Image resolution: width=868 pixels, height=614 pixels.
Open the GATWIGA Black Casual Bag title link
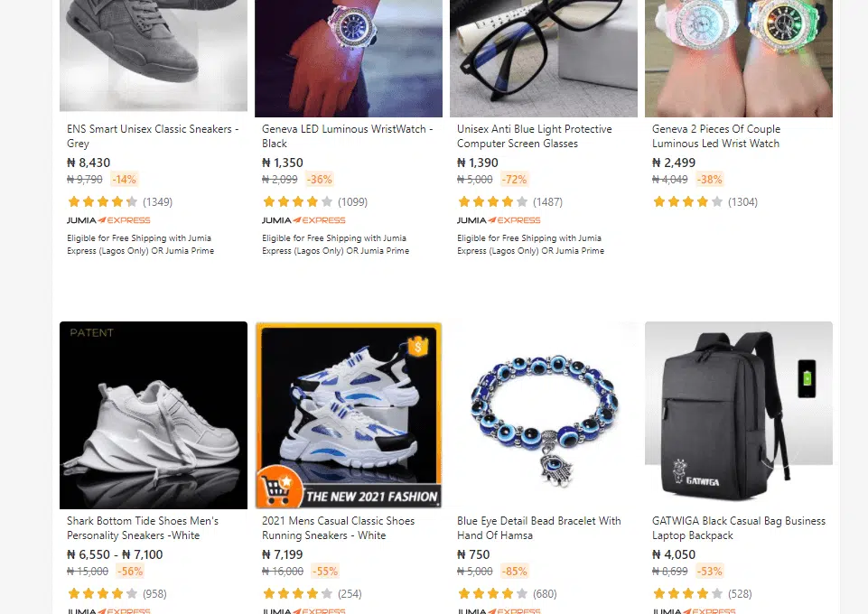pos(739,527)
